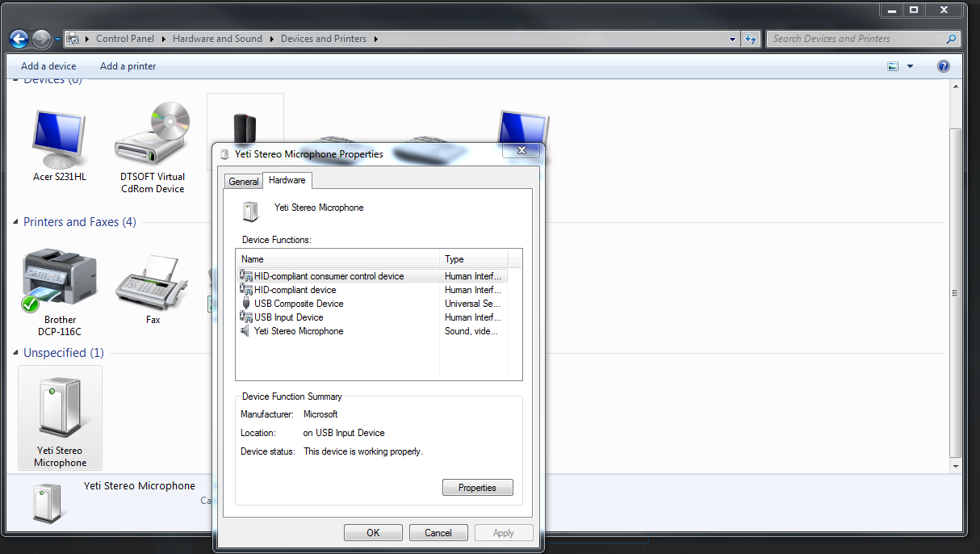The width and height of the screenshot is (980, 554).
Task: Switch to the General tab
Action: pos(244,182)
